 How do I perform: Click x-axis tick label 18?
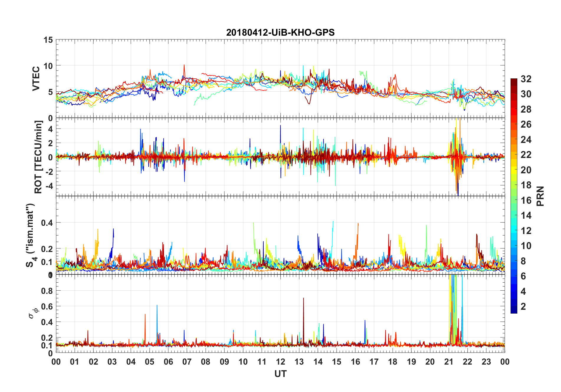click(x=393, y=362)
